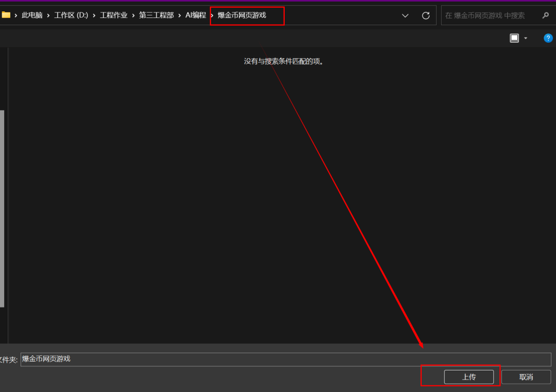Expand chevron after 工程作业 breadcrumb
Image resolution: width=556 pixels, height=392 pixels.
click(133, 15)
